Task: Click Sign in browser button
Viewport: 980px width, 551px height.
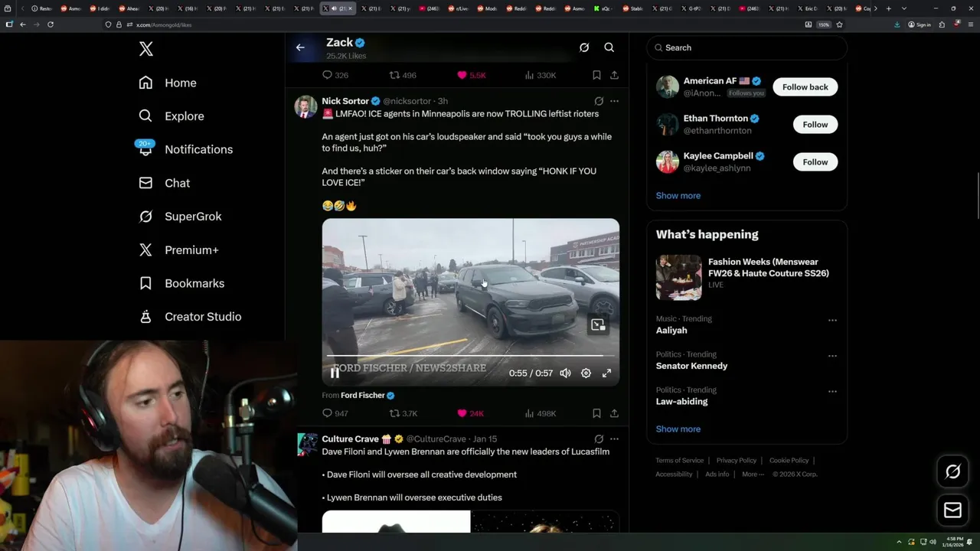Action: (x=920, y=24)
